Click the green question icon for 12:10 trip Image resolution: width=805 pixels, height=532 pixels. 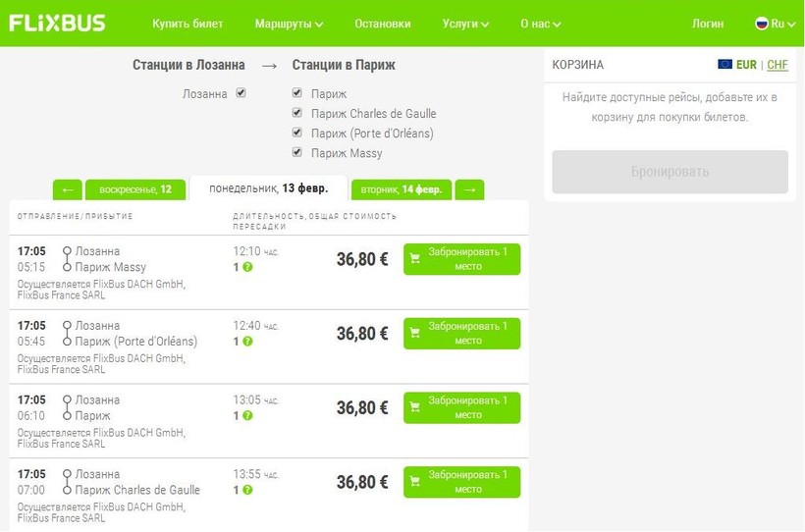247,267
